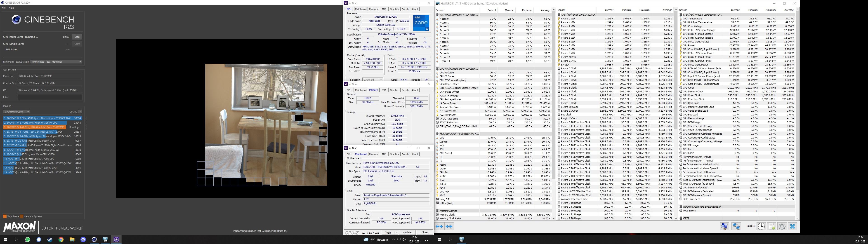Click the Info text field in Cinebench
The image size is (868, 244).
pos(50,97)
